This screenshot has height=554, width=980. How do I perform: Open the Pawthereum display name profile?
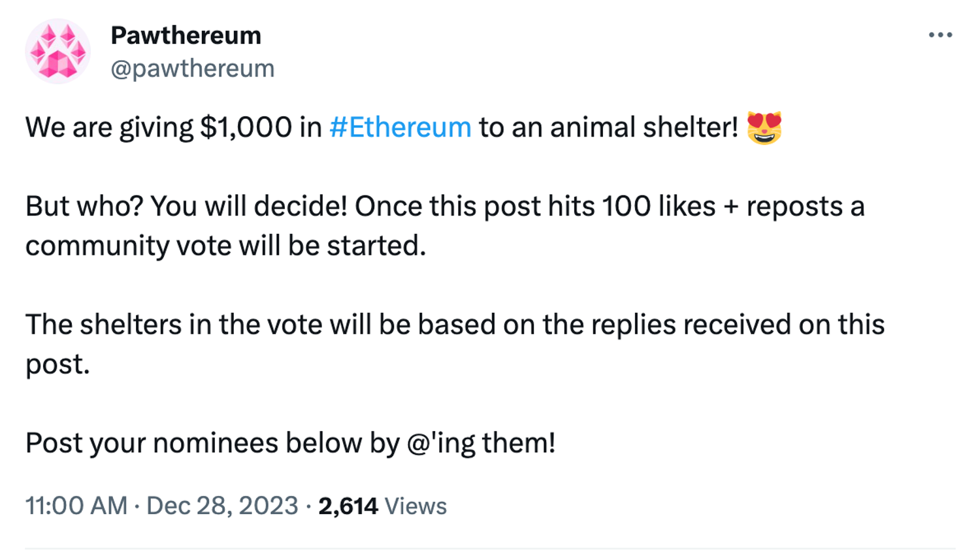186,35
